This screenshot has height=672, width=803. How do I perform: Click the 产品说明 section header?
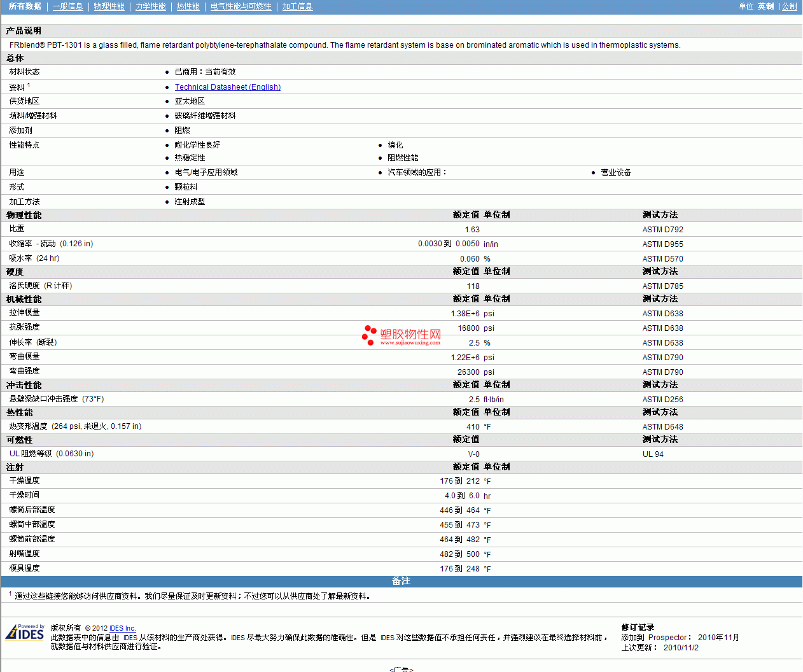pyautogui.click(x=24, y=31)
